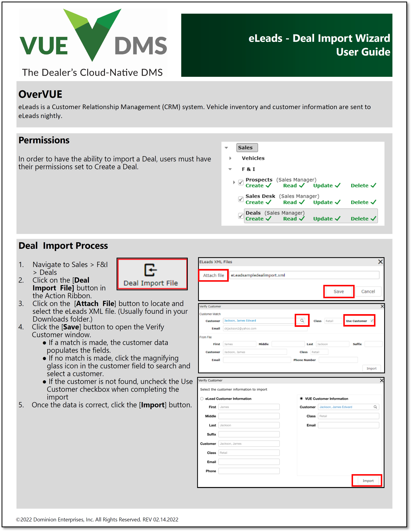Close the ELeads XML Files dialog

[380, 261]
